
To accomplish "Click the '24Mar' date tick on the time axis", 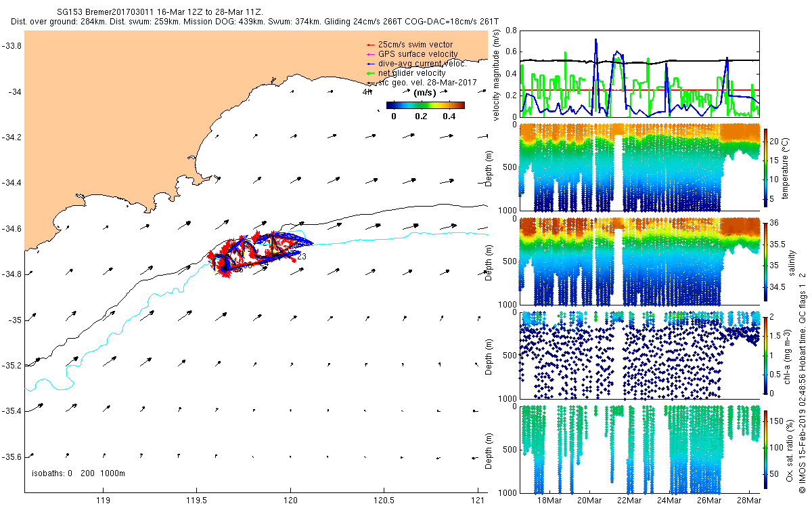I will [x=669, y=501].
